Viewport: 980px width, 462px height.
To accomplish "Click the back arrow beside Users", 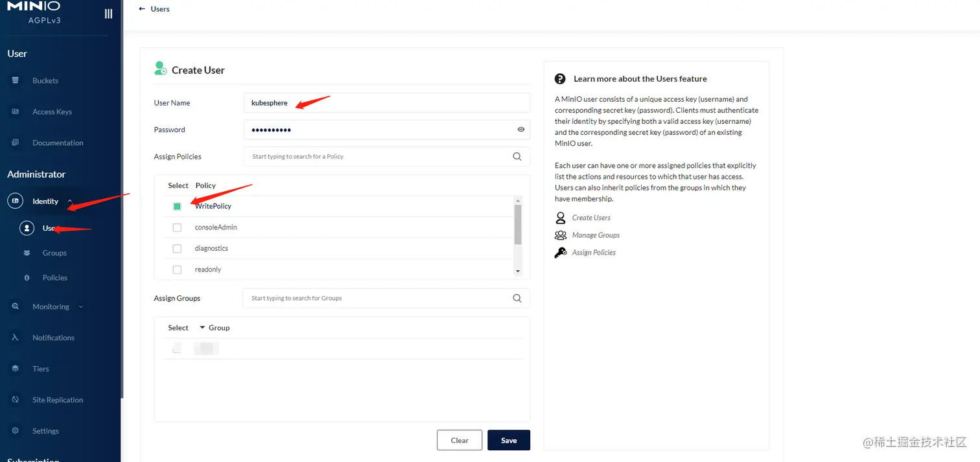I will click(142, 9).
